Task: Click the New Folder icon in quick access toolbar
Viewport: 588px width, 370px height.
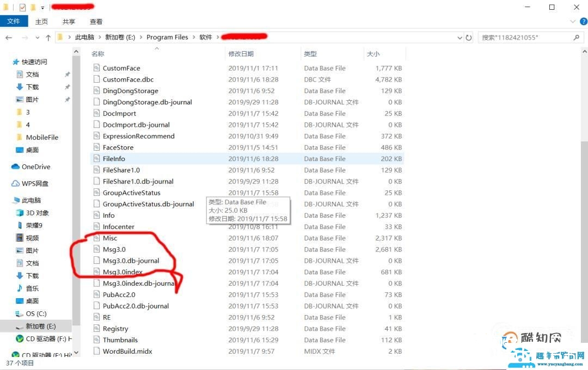Action: pyautogui.click(x=33, y=8)
